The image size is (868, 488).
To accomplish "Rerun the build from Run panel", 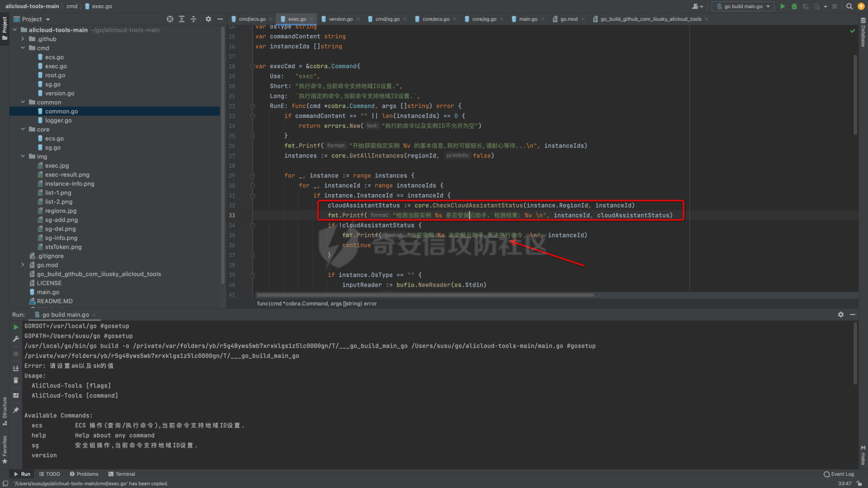I will click(16, 327).
